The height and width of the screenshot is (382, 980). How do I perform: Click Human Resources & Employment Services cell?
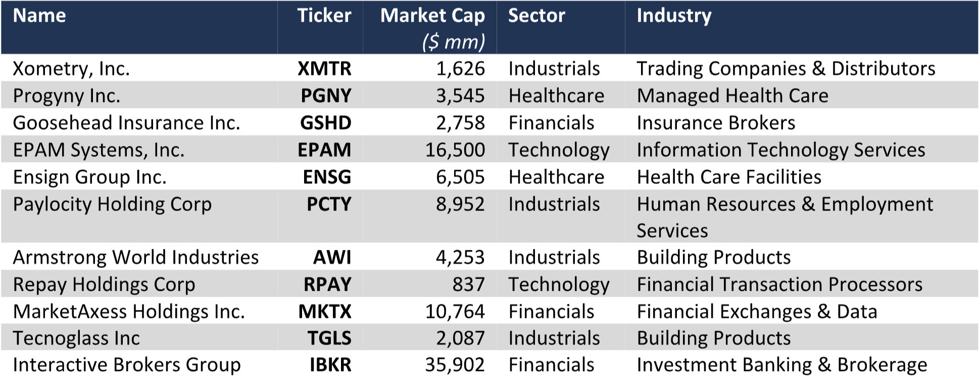tap(785, 217)
